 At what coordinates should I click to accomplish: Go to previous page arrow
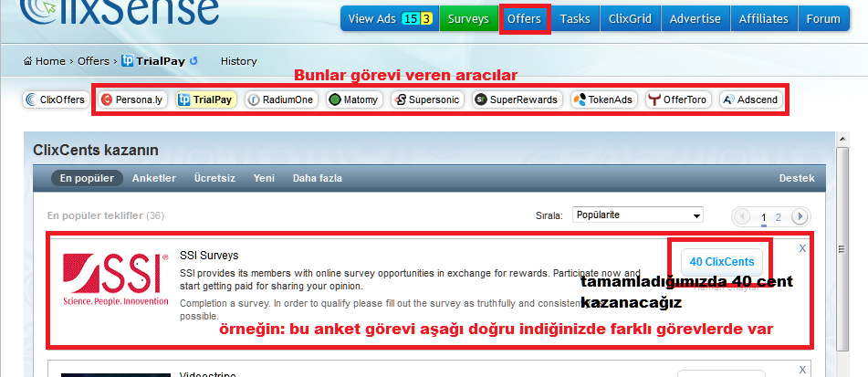point(742,216)
